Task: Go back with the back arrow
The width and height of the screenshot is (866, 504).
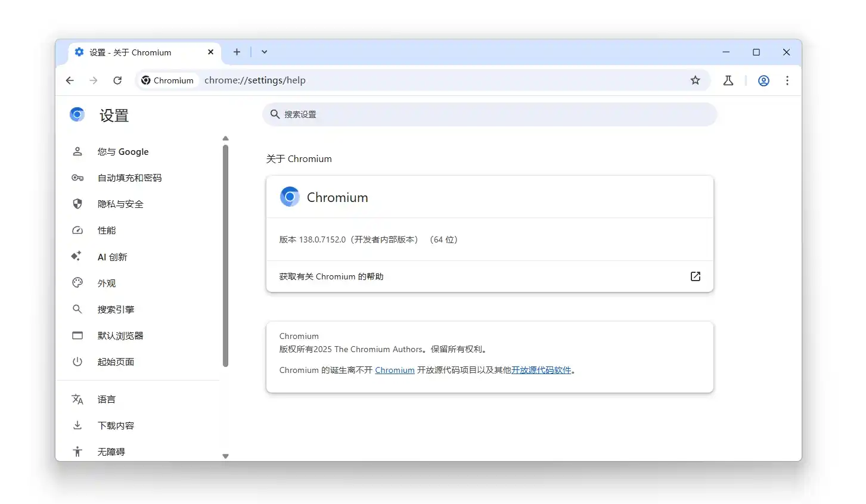Action: [x=70, y=80]
